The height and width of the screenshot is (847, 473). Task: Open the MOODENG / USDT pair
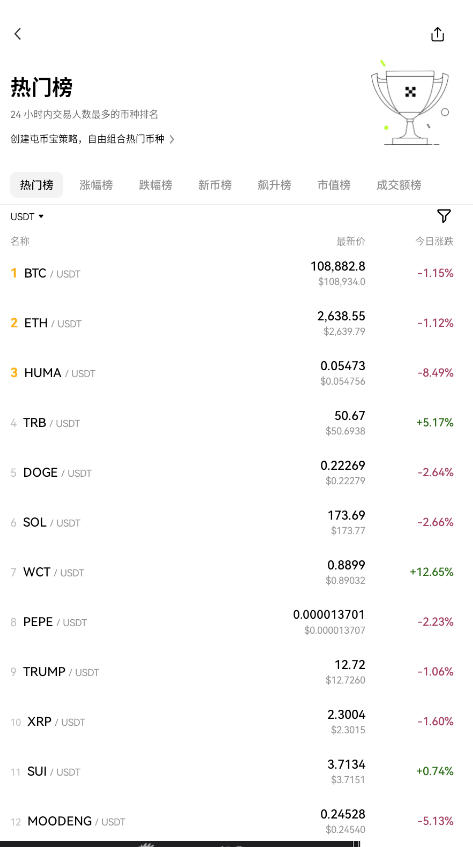(x=236, y=821)
